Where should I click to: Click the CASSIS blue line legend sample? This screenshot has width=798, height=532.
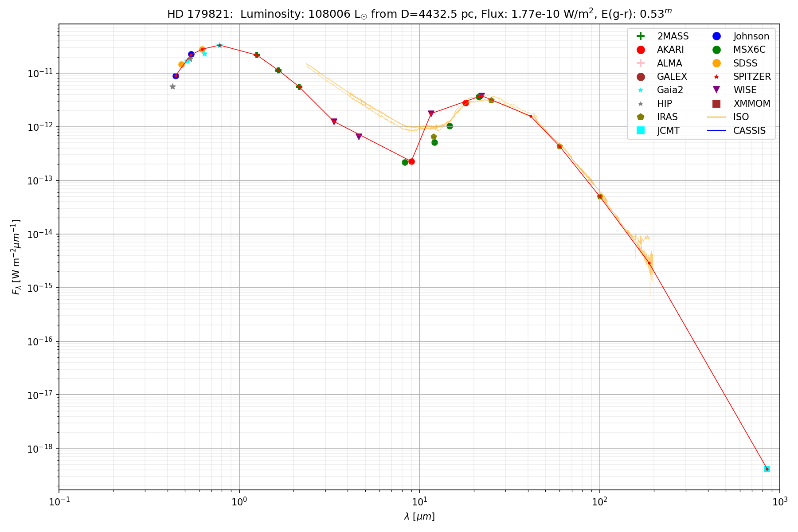point(716,130)
